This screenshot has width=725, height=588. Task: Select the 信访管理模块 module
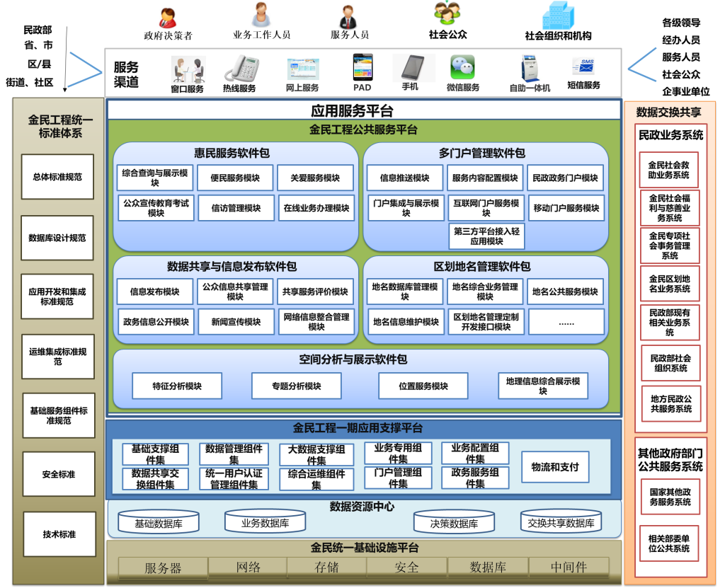click(235, 208)
